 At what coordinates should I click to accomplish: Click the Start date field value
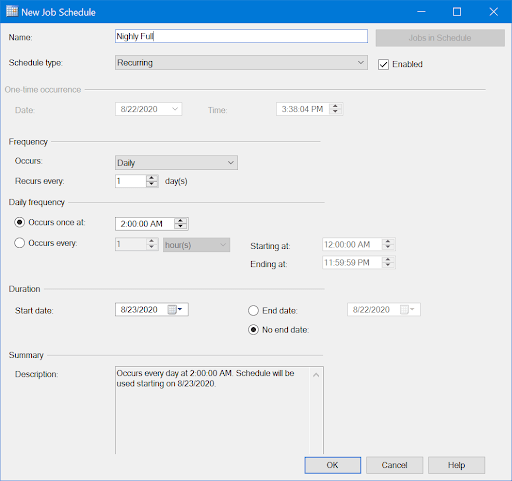coord(139,310)
